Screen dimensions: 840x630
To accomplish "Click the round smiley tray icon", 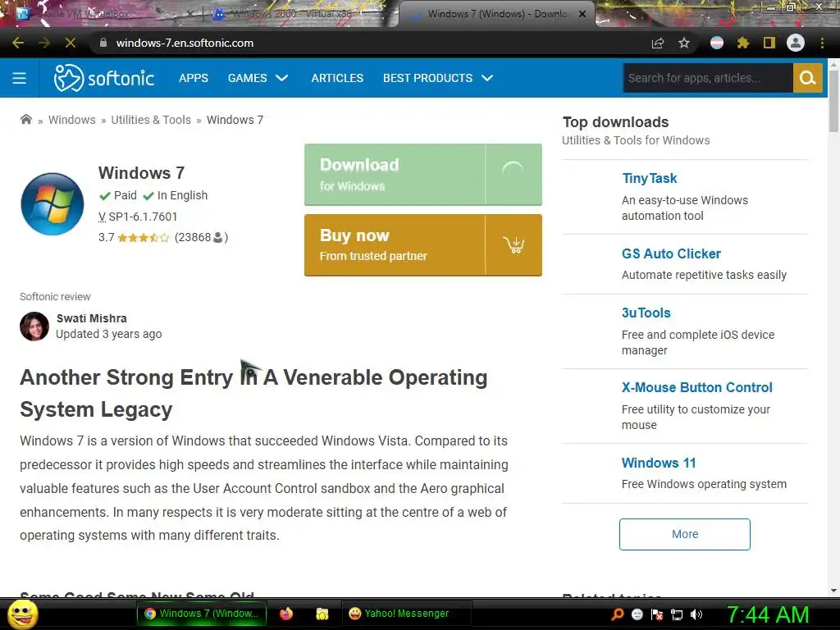I will (637, 614).
